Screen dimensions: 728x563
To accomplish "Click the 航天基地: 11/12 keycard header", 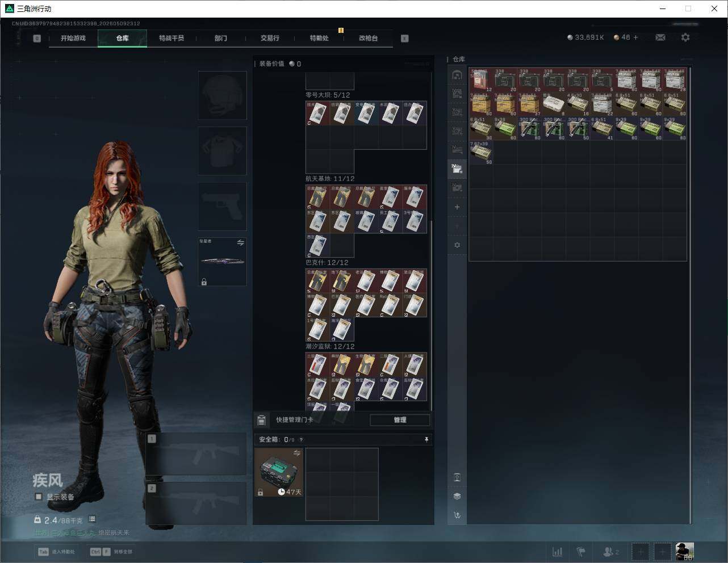I will coord(330,179).
